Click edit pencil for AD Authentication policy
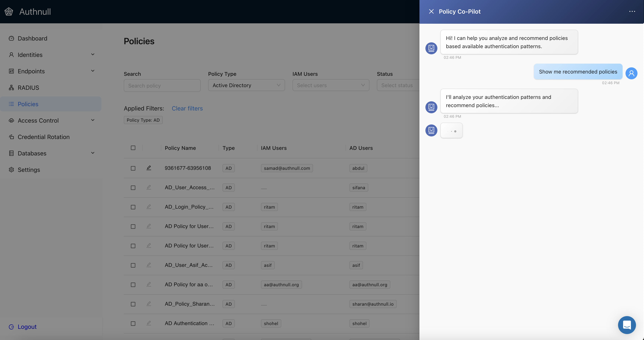 (x=149, y=323)
